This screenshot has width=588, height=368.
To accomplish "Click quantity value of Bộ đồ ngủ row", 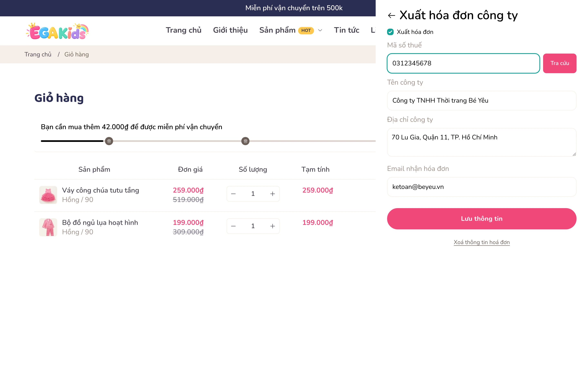I will click(253, 226).
